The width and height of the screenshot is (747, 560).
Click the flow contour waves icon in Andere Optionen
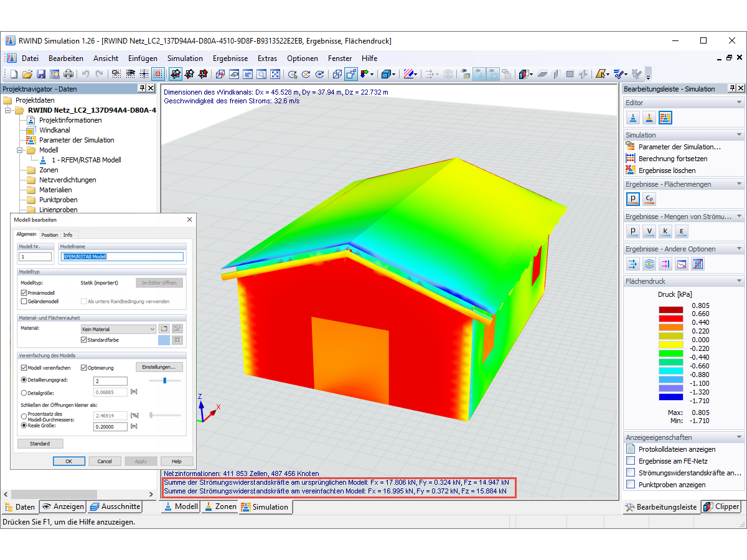point(649,264)
